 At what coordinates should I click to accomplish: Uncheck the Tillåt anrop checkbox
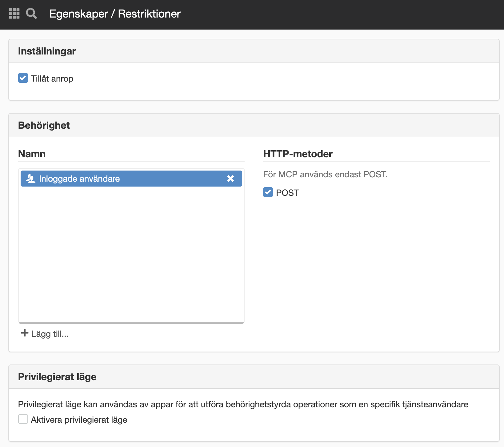(23, 78)
